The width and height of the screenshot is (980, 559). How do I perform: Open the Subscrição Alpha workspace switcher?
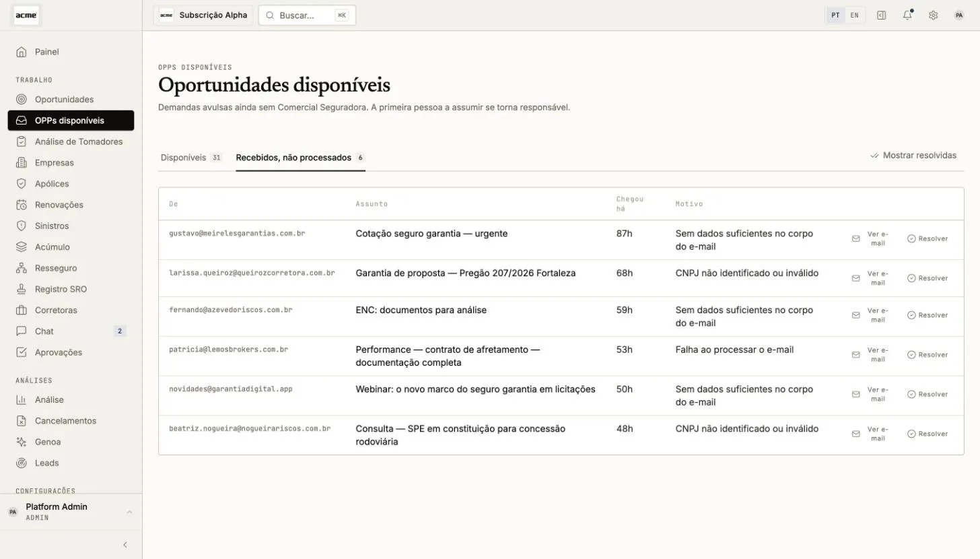pyautogui.click(x=203, y=15)
